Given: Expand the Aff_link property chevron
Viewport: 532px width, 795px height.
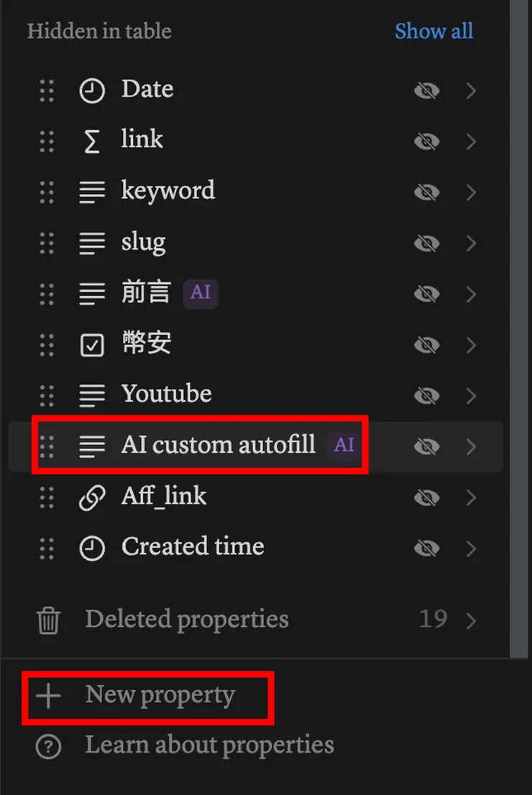Looking at the screenshot, I should coord(471,498).
